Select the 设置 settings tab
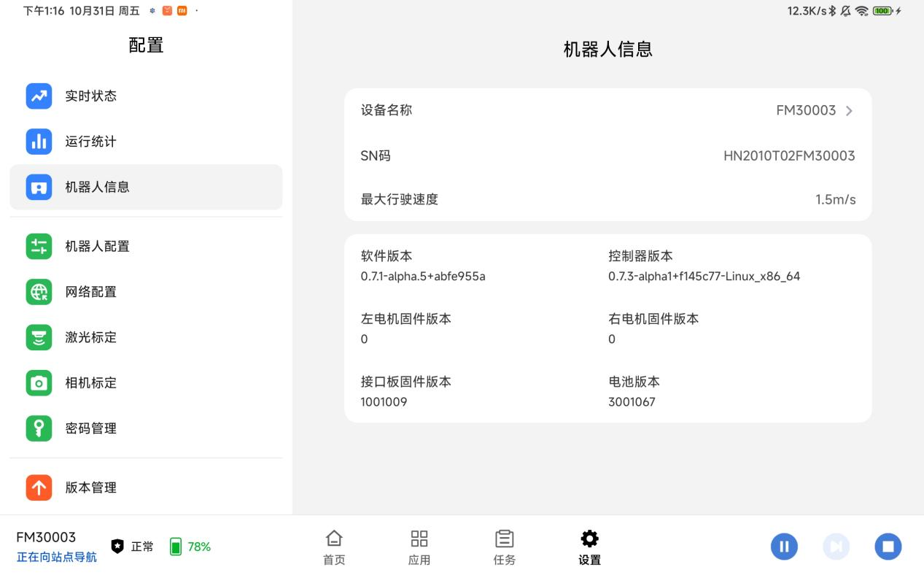 589,547
